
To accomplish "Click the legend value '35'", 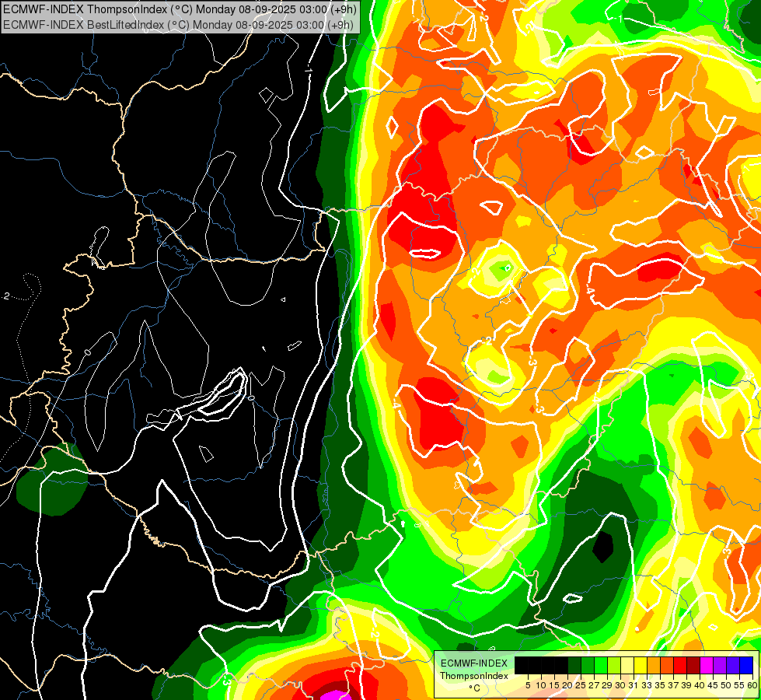I will coord(660,685).
